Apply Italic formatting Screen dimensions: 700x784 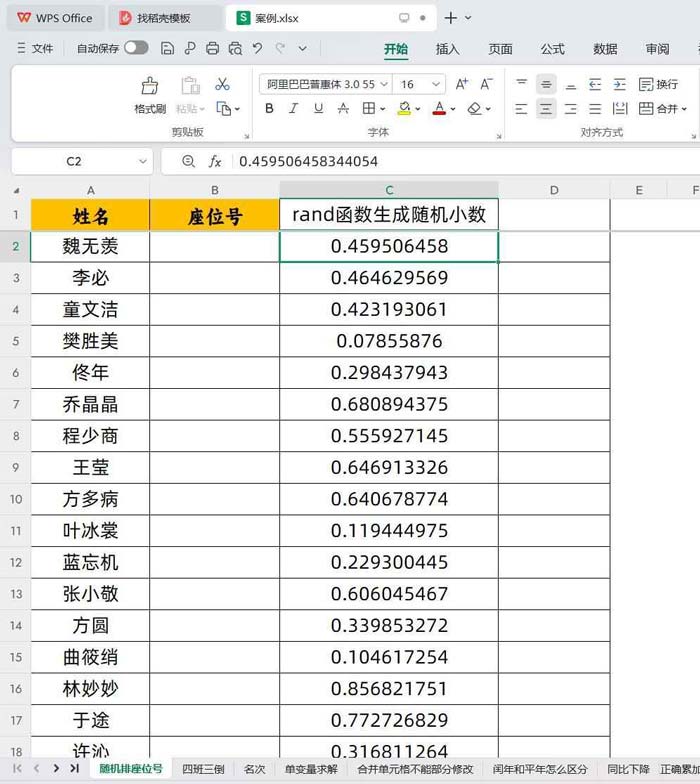coord(294,108)
